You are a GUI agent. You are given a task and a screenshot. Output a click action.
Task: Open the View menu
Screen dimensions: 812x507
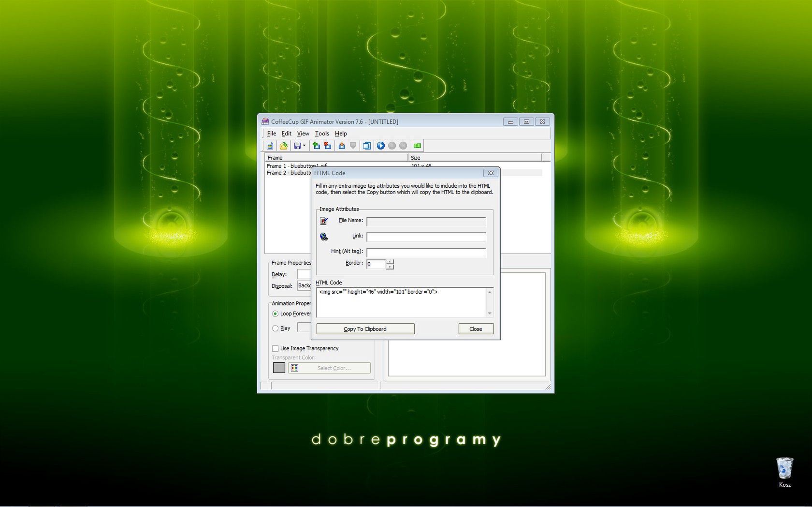(x=303, y=134)
